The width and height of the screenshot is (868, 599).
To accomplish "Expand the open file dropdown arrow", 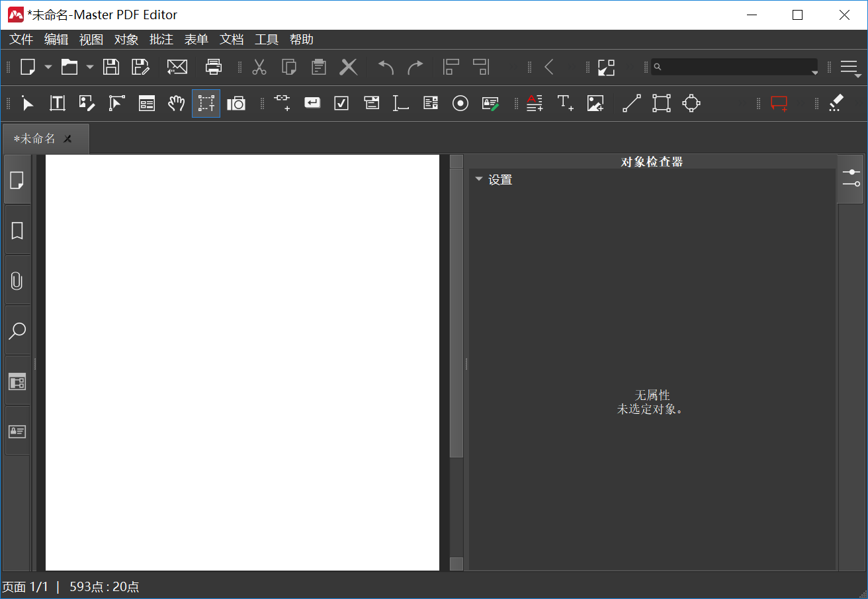I will (90, 67).
